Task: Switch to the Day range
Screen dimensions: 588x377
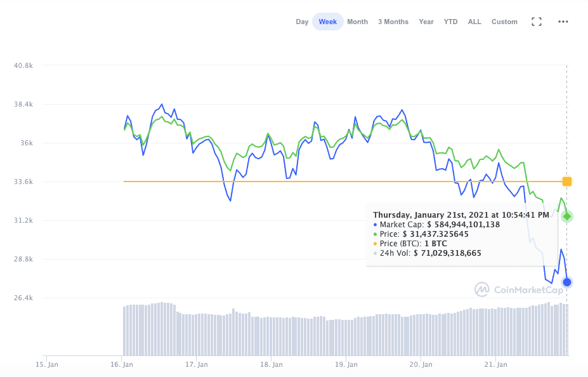Action: [302, 22]
